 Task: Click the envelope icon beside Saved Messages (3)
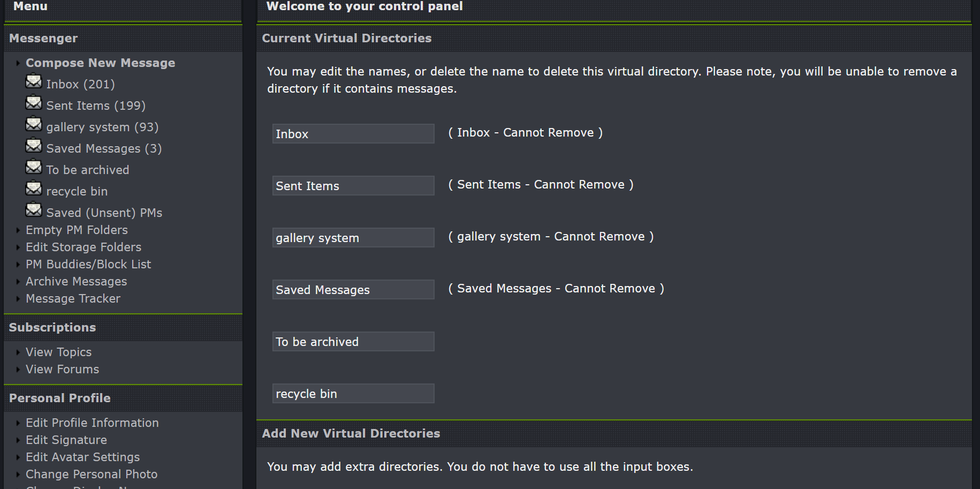point(34,146)
